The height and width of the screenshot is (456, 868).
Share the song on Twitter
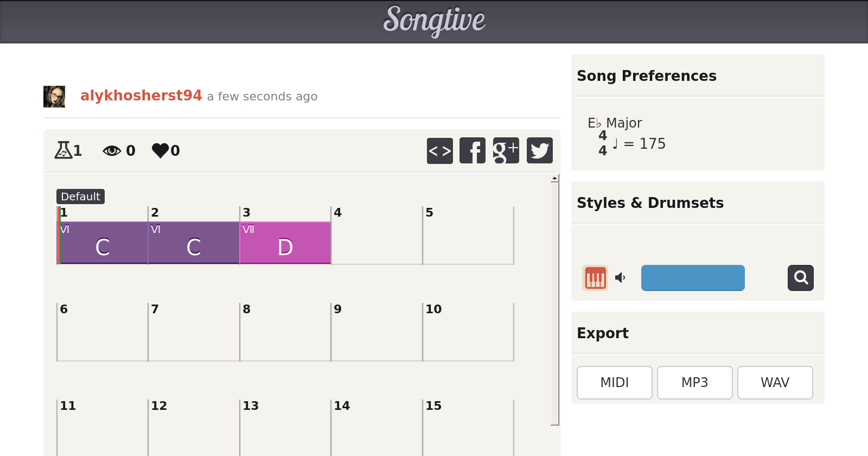click(x=539, y=150)
